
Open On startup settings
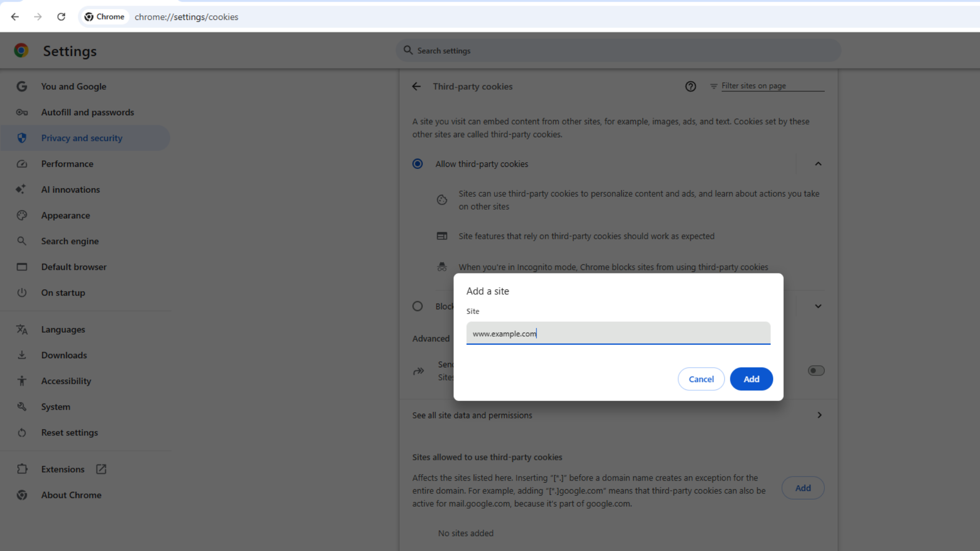click(63, 292)
